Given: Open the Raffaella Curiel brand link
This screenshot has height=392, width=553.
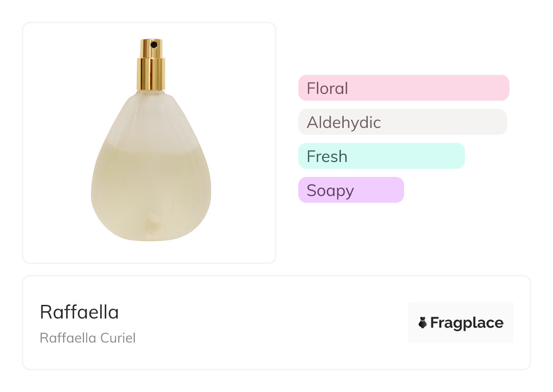Looking at the screenshot, I should pos(88,338).
